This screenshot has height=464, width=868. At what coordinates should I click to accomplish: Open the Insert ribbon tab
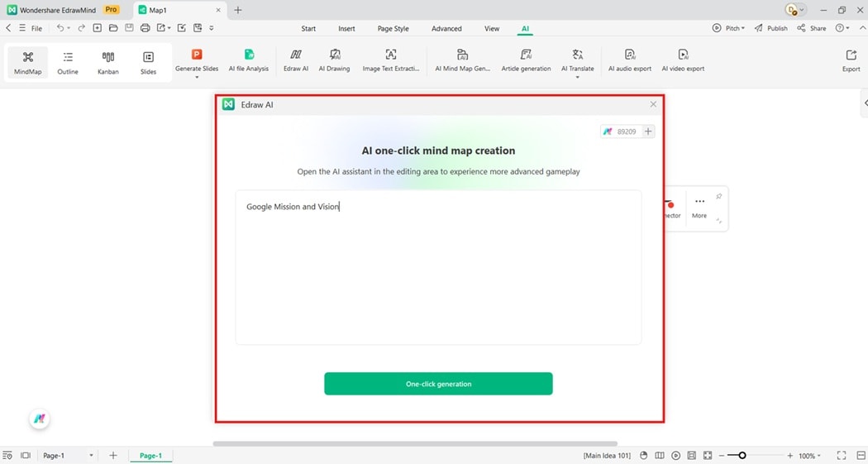pos(346,29)
